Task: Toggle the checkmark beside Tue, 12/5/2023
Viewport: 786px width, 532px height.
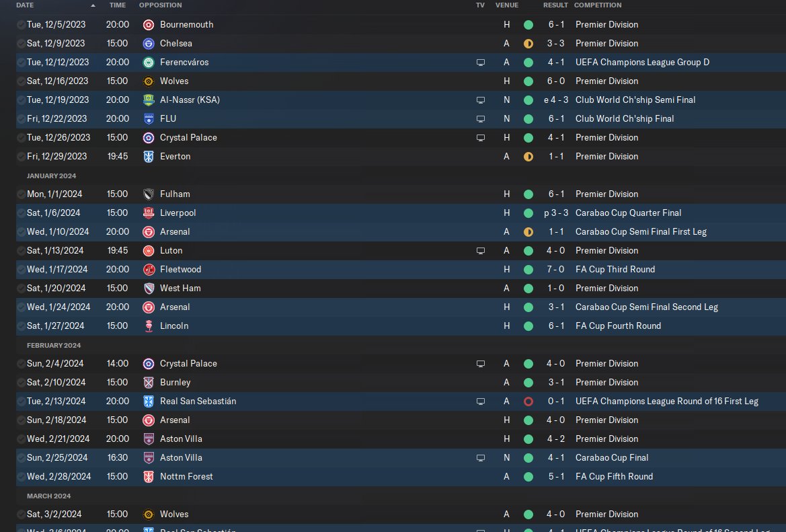Action: 21,25
